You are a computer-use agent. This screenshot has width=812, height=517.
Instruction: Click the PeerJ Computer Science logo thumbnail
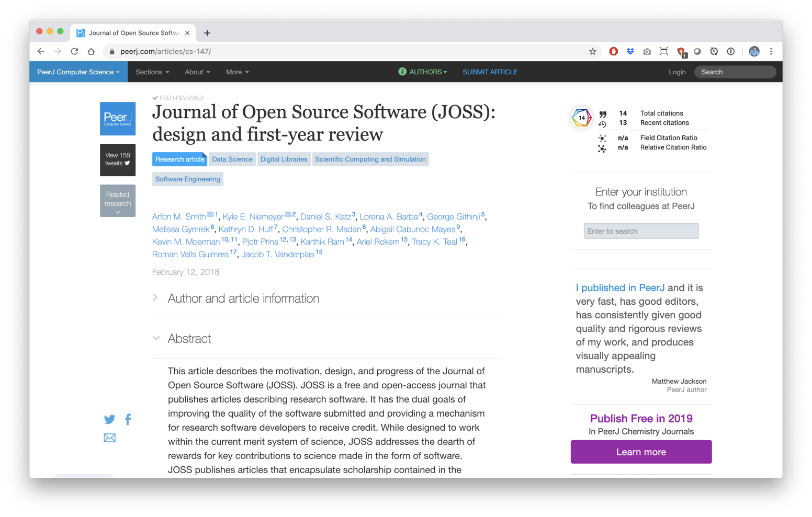coord(118,119)
